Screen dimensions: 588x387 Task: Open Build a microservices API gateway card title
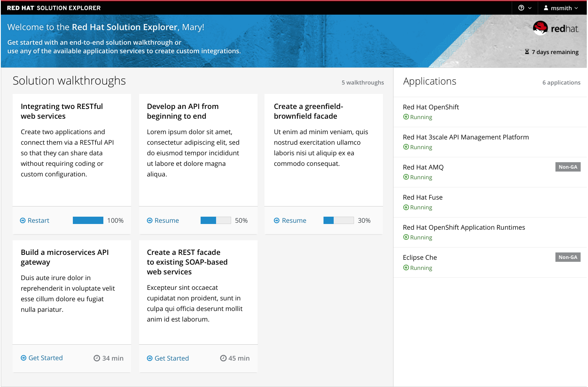(x=65, y=257)
